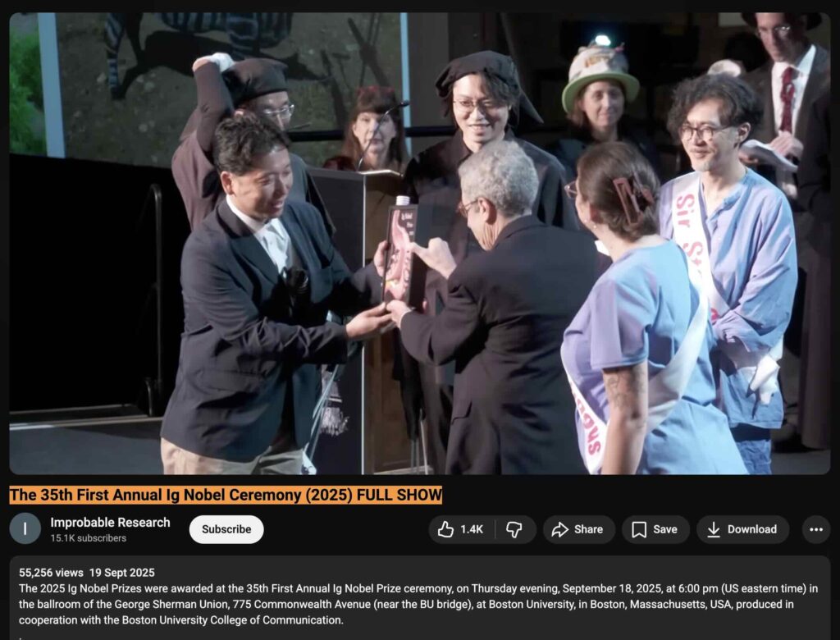Open the Improbable Research channel avatar
This screenshot has height=640, width=840.
coord(25,529)
